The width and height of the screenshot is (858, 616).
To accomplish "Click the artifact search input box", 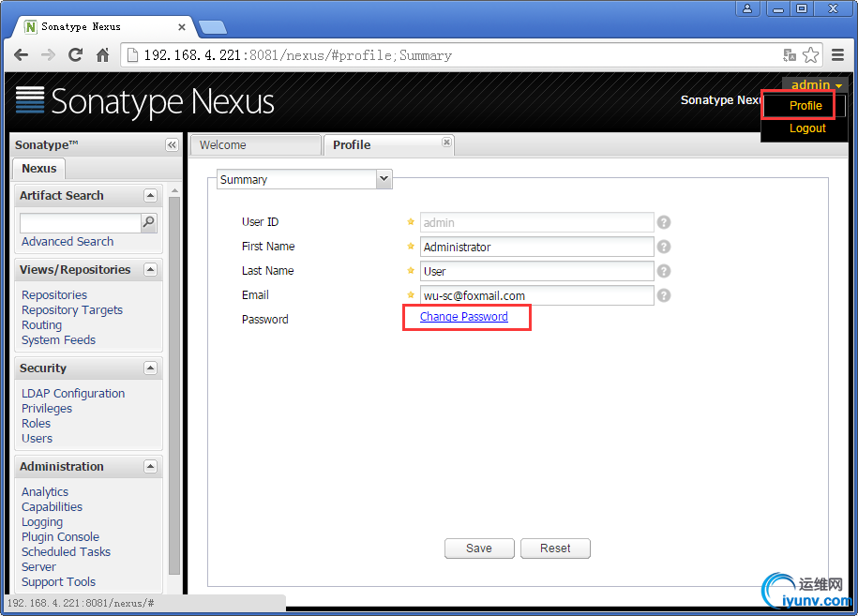I will [80, 222].
